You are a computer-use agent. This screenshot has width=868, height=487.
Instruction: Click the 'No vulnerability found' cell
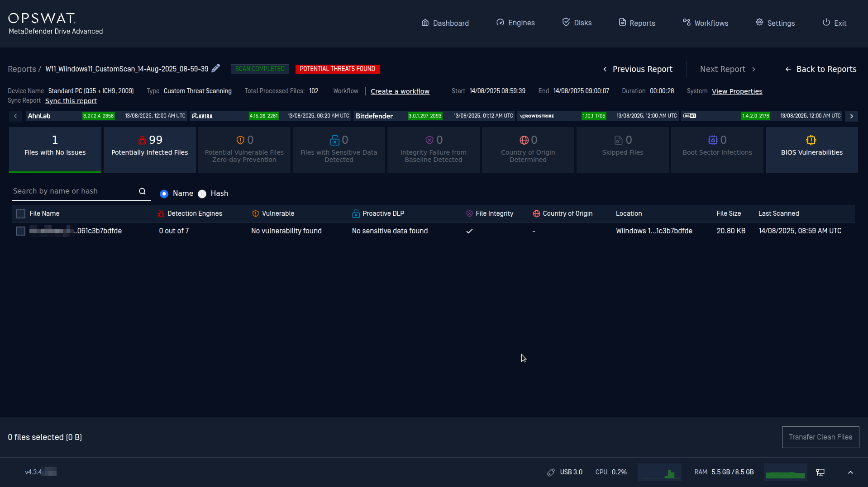286,231
